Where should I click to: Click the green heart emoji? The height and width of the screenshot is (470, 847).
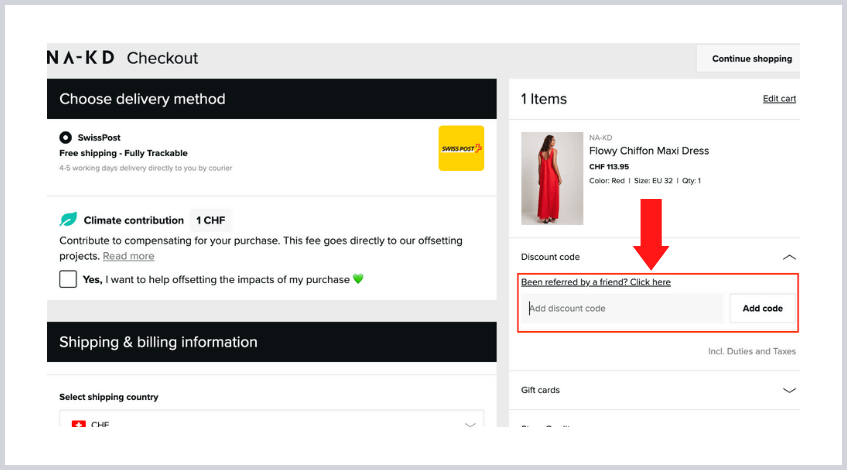click(x=358, y=279)
